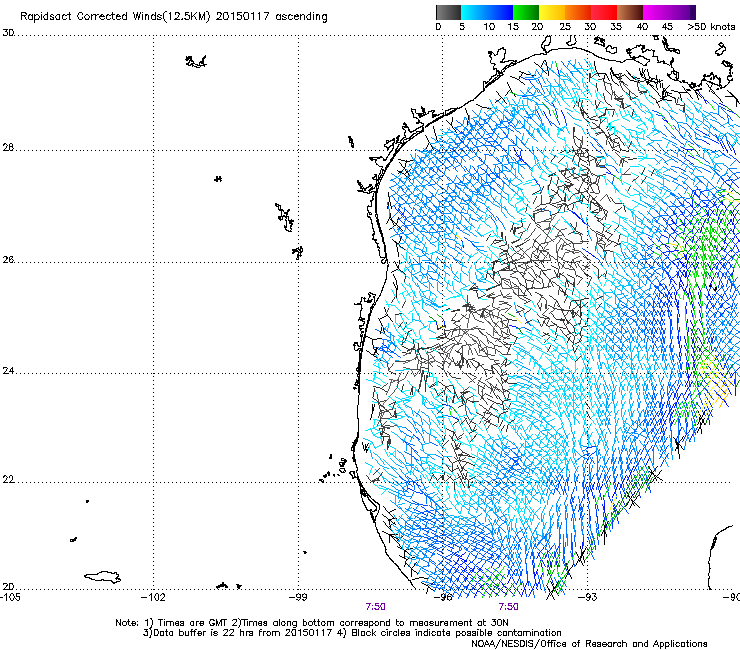The image size is (740, 650).
Task: Click the latitude label '30'
Action: click(x=8, y=33)
